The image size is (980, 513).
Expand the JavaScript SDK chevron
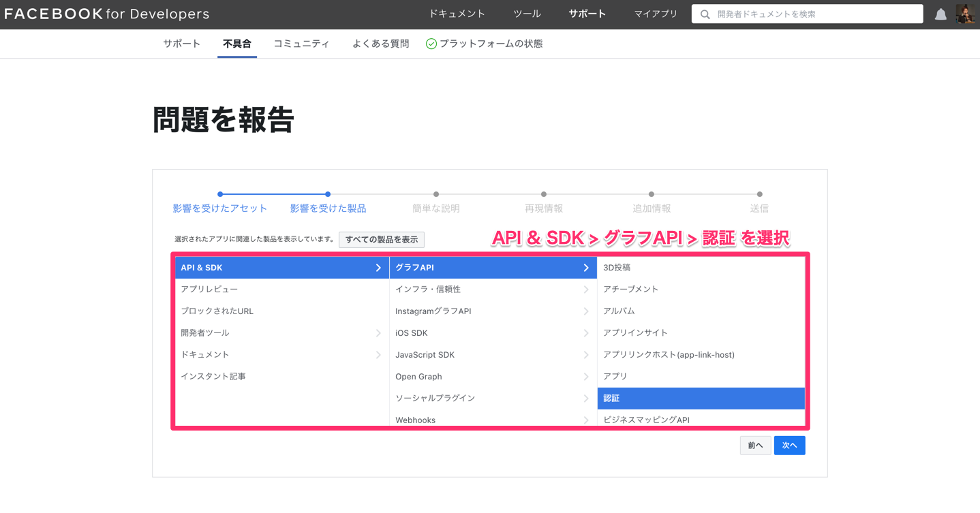[586, 355]
